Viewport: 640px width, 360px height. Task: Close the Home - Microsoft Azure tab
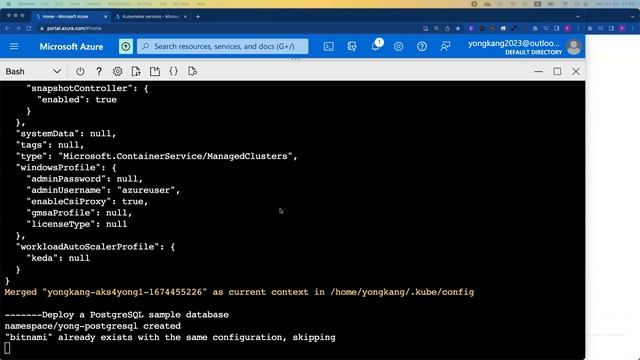pyautogui.click(x=105, y=16)
